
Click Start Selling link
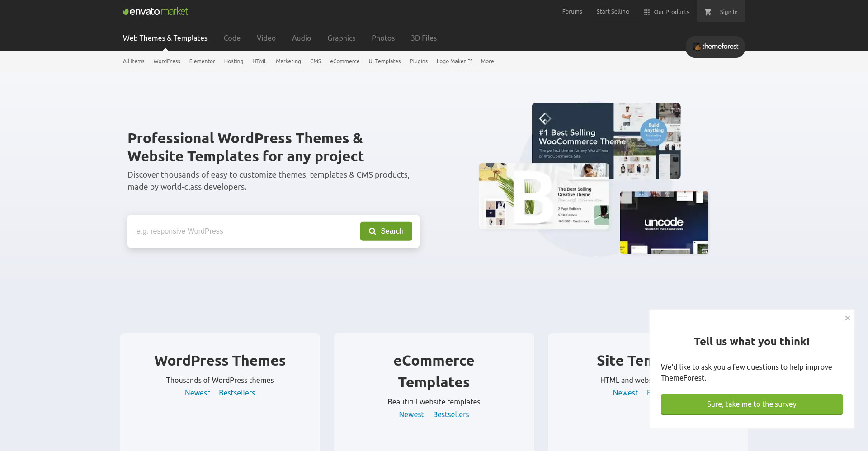[613, 12]
